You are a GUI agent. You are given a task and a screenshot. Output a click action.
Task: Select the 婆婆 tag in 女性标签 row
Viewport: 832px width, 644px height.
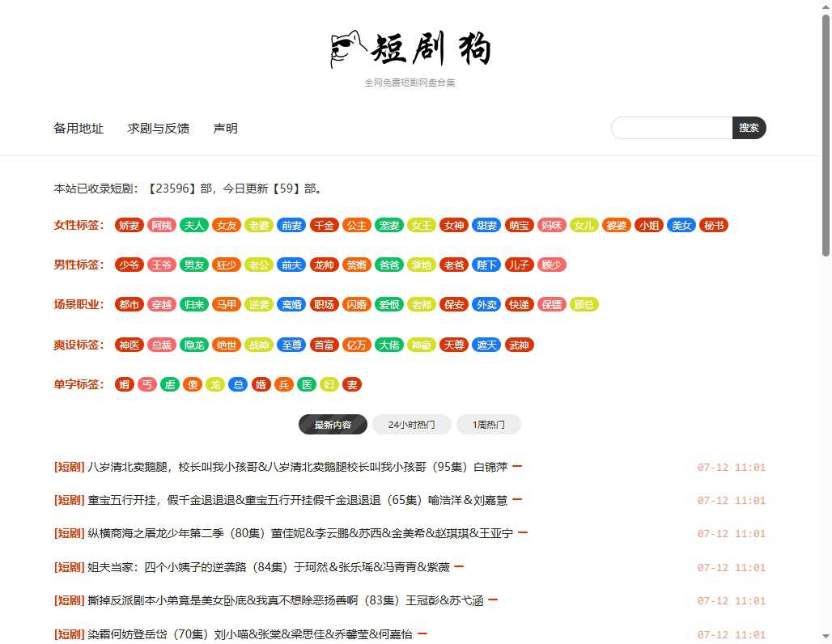(616, 225)
